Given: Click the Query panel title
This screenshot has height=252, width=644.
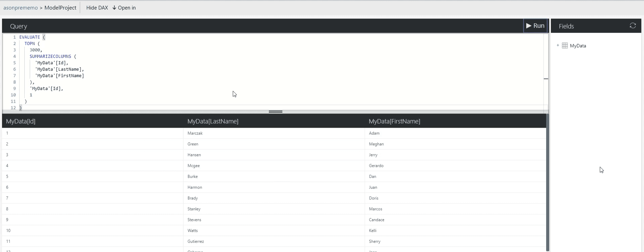Looking at the screenshot, I should (19, 26).
